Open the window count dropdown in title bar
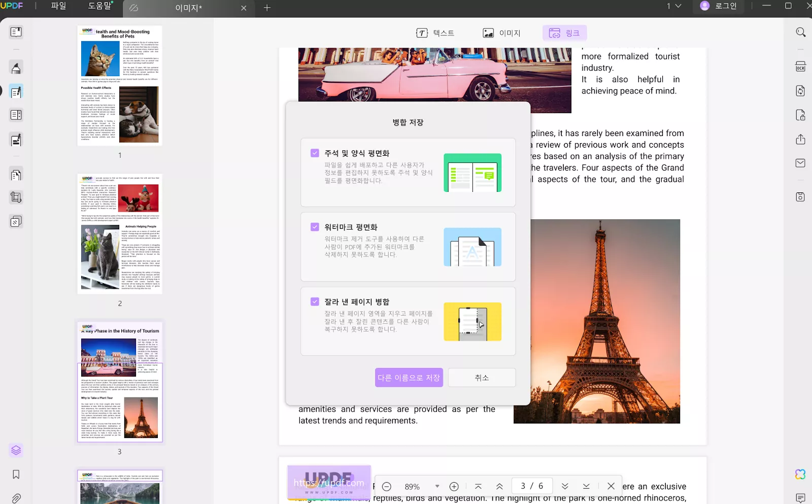 click(674, 6)
